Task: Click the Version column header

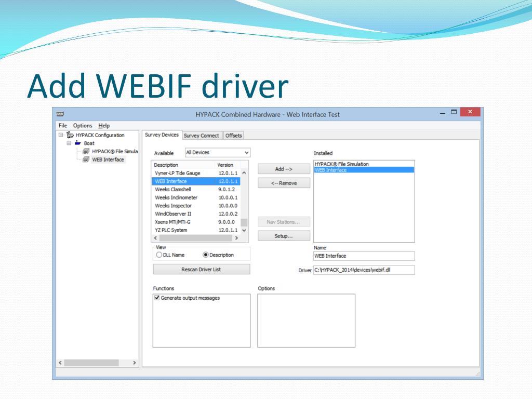Action: pyautogui.click(x=228, y=165)
